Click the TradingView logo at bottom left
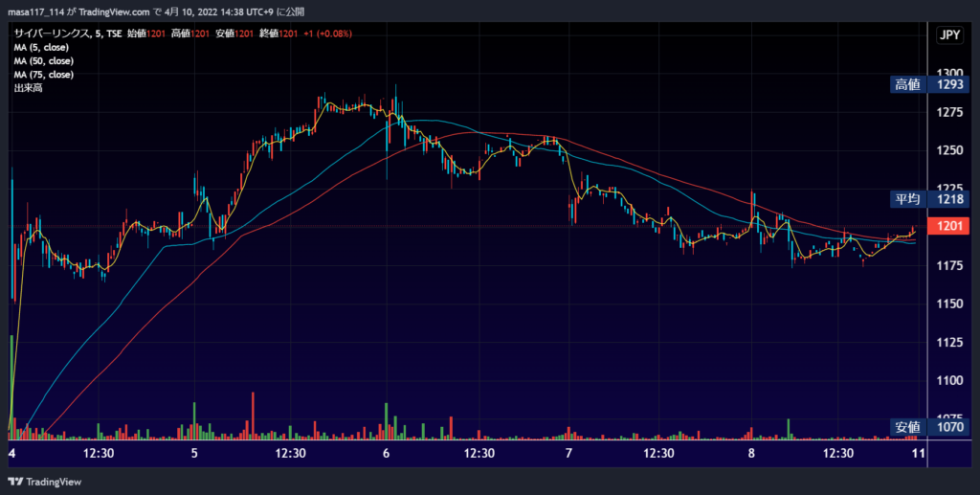Screen dimensions: 980x495 click(44, 482)
